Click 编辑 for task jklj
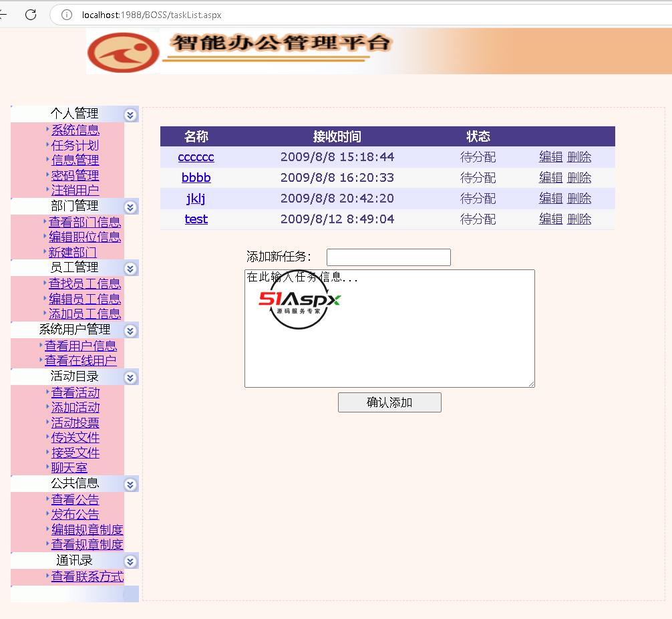672x619 pixels. point(550,198)
